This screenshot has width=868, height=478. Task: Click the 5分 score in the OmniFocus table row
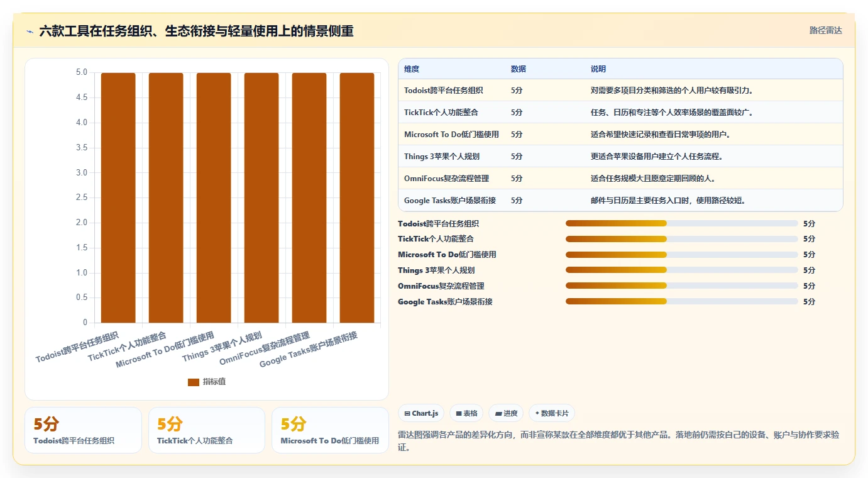click(x=517, y=179)
